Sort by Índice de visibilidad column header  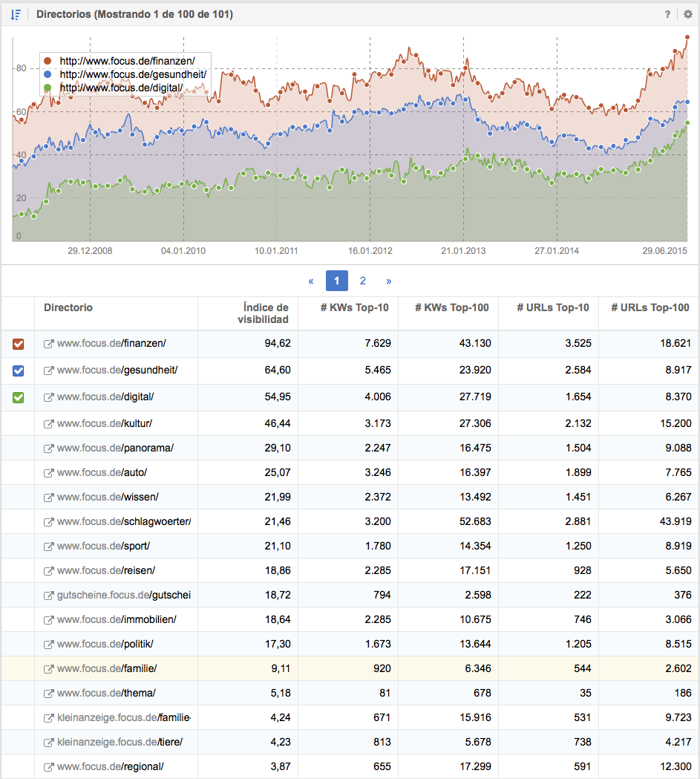click(263, 313)
